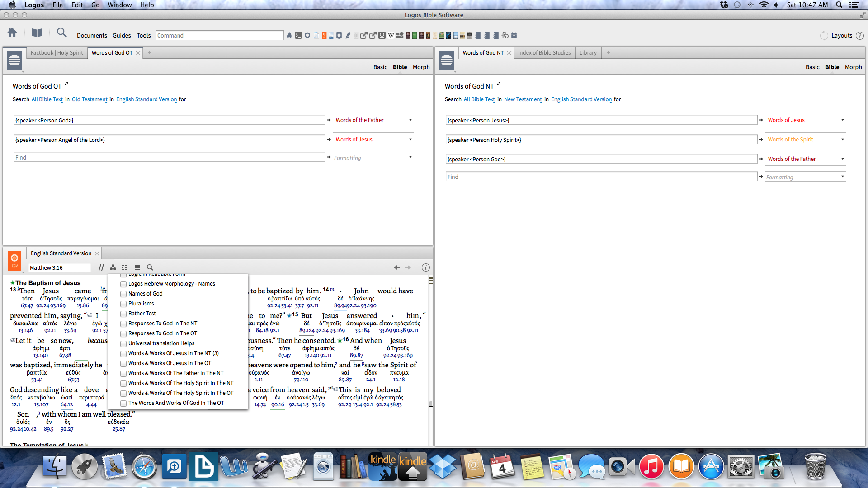Click the calendar shortcut icon at toolbar end

tap(514, 35)
